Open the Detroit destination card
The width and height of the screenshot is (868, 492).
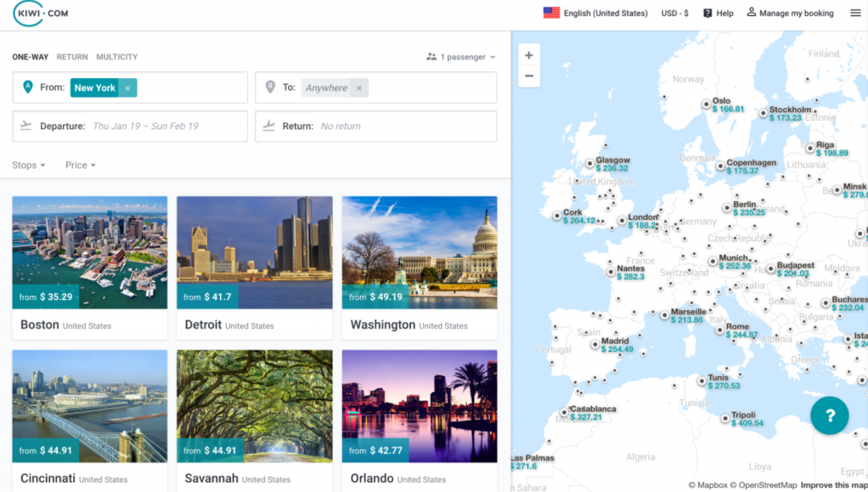(255, 268)
